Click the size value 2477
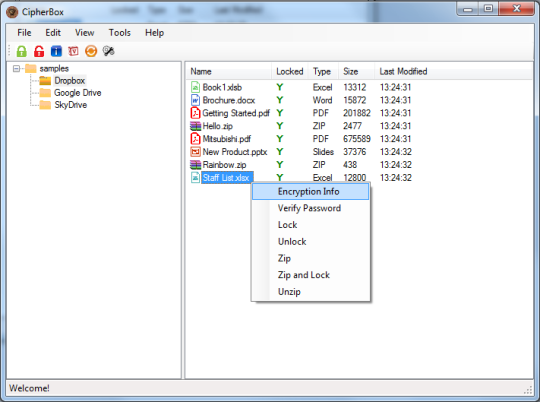 [x=352, y=126]
